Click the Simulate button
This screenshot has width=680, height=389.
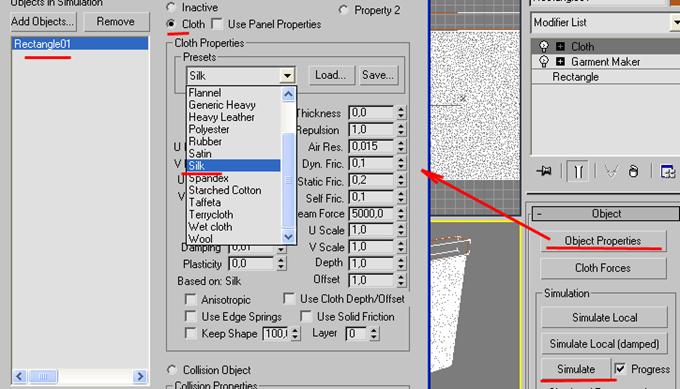pyautogui.click(x=576, y=369)
